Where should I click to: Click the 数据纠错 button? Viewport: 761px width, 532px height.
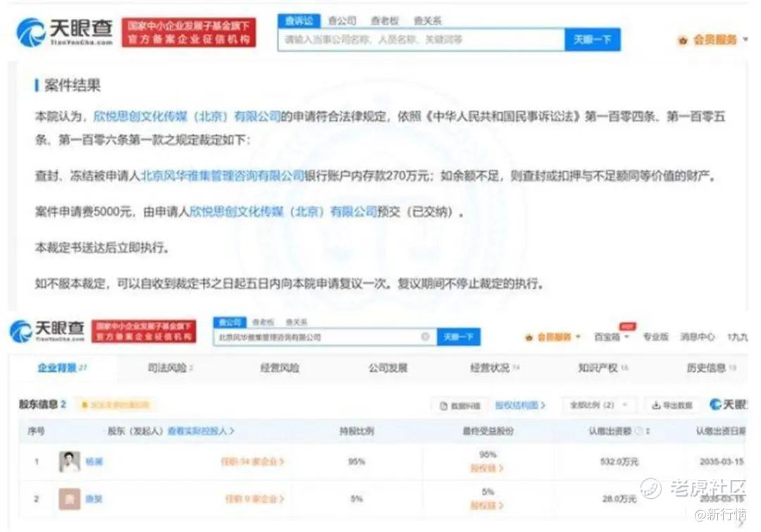(x=460, y=406)
